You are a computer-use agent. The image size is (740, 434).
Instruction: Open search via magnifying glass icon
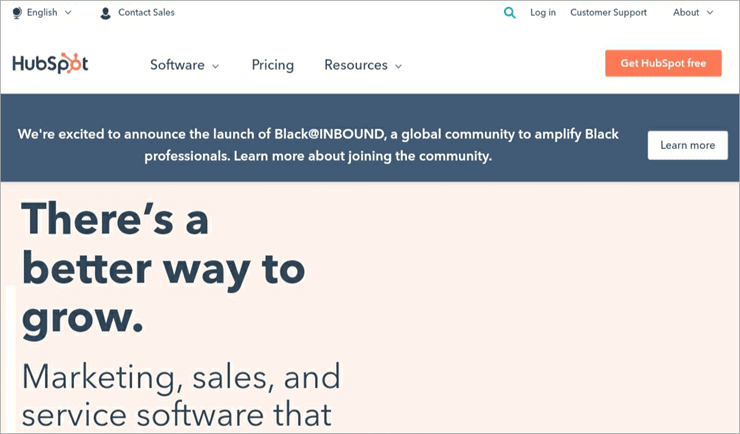(509, 13)
